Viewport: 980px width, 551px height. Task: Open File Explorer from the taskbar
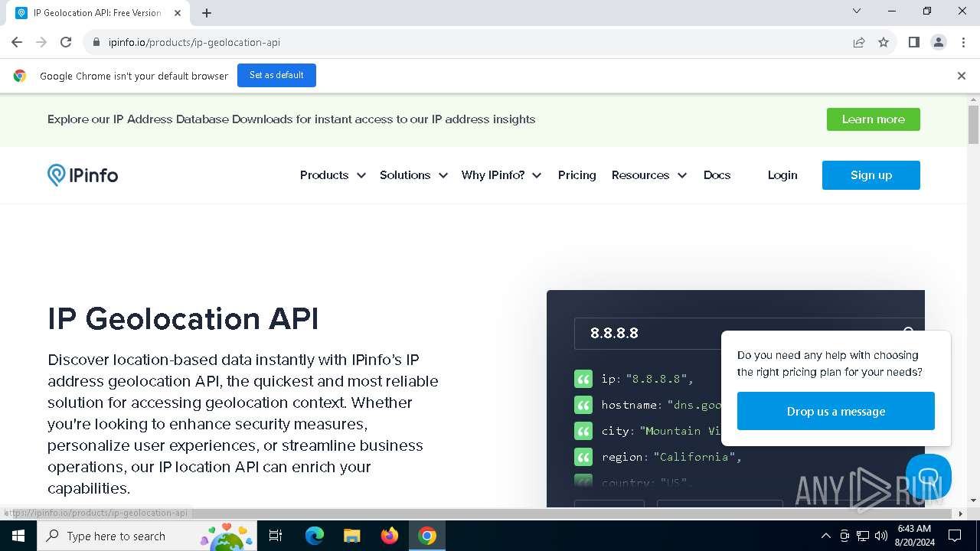coord(351,536)
